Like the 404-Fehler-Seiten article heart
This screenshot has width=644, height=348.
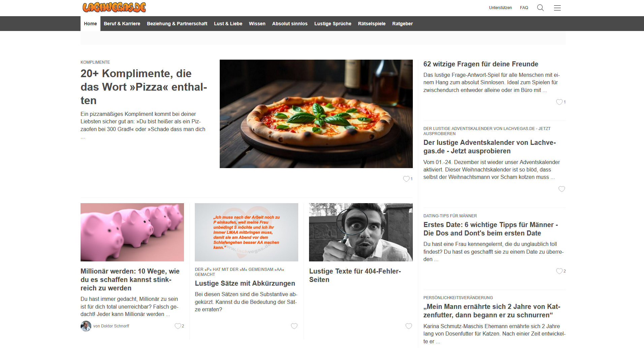coord(409,326)
